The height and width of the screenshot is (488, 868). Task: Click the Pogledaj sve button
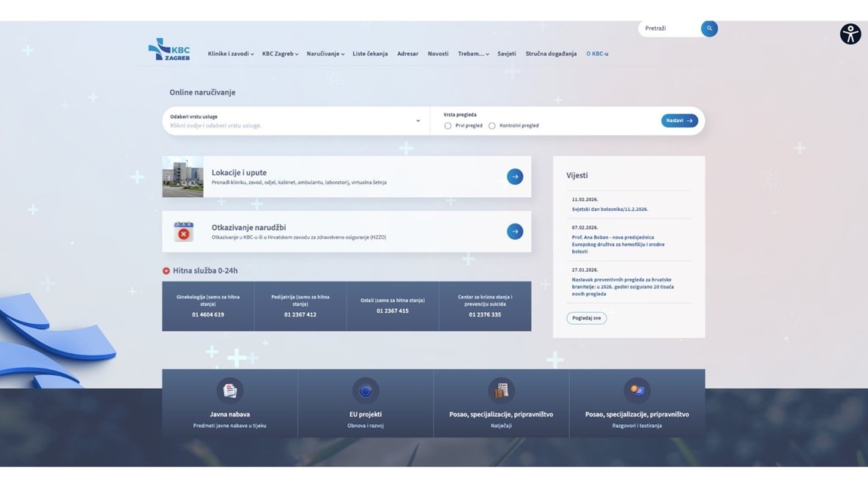click(x=586, y=318)
